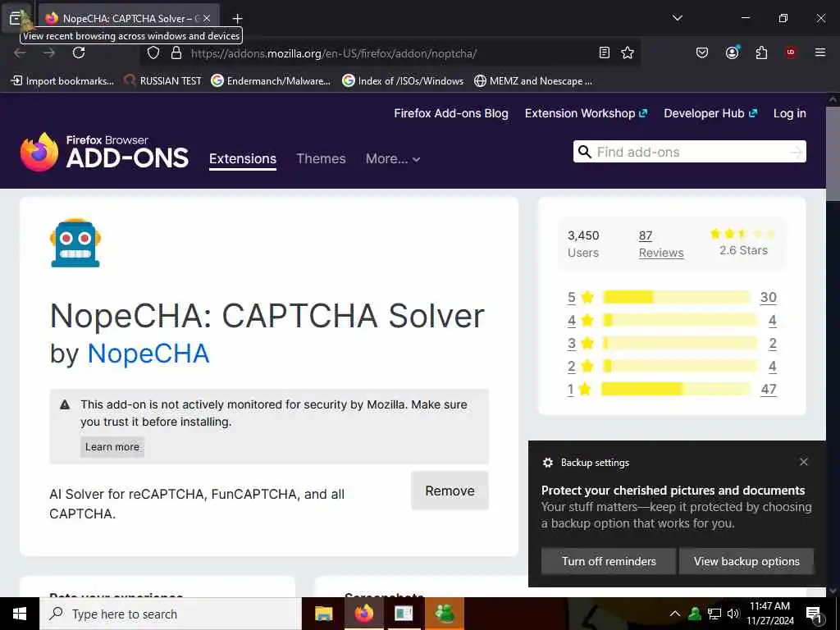Reload the current page
Viewport: 840px width, 630px height.
(79, 52)
